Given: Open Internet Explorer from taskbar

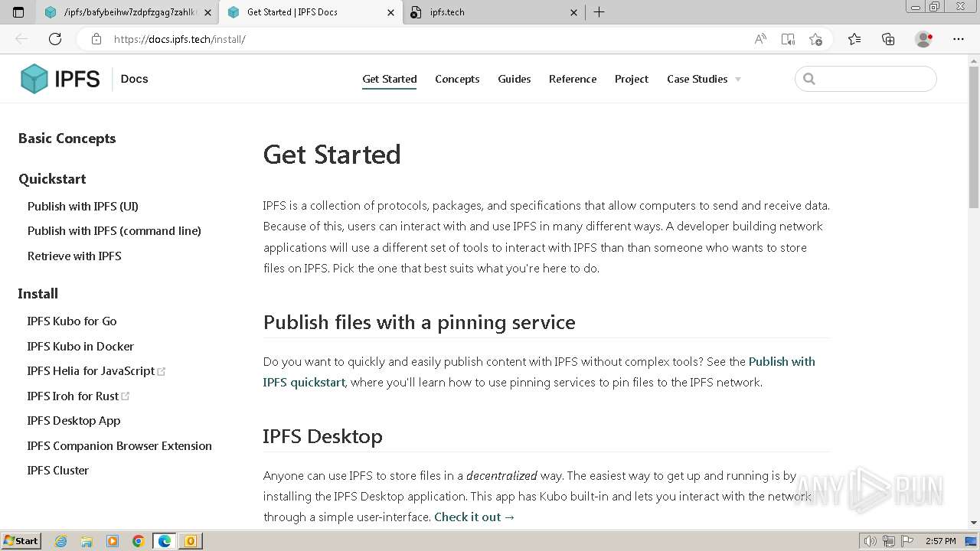Looking at the screenshot, I should 60,541.
